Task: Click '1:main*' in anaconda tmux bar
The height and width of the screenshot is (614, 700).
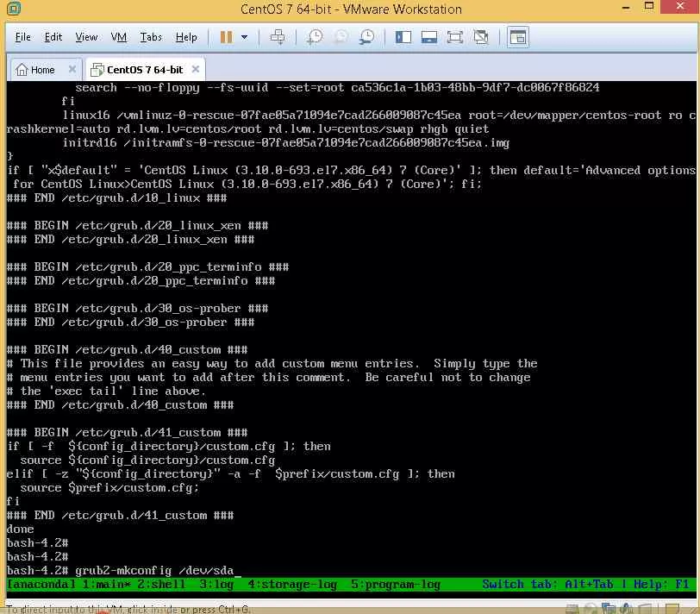Action: [106, 584]
